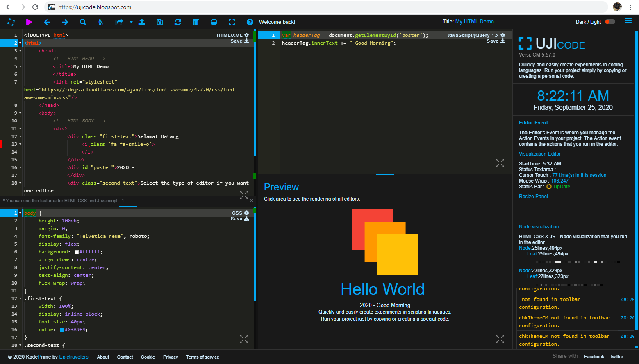Image resolution: width=639 pixels, height=364 pixels.
Task: Open the search magnifier tool
Action: [x=83, y=22]
